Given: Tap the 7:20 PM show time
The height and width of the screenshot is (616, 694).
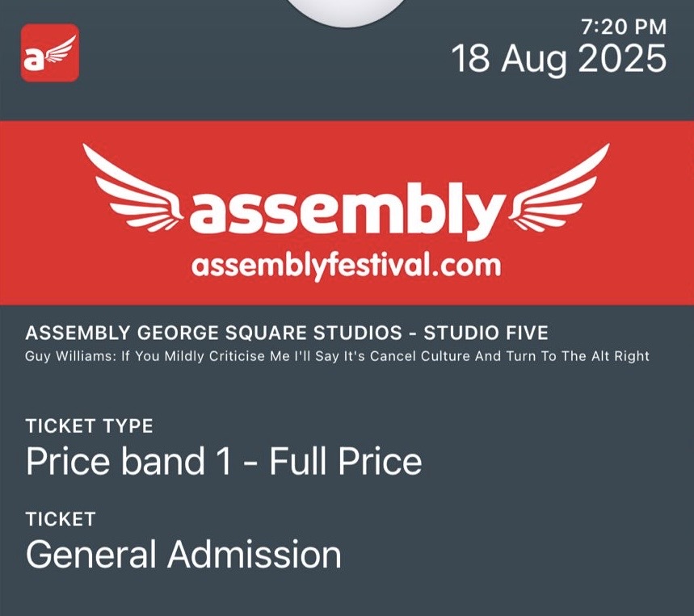Looking at the screenshot, I should click(x=624, y=27).
